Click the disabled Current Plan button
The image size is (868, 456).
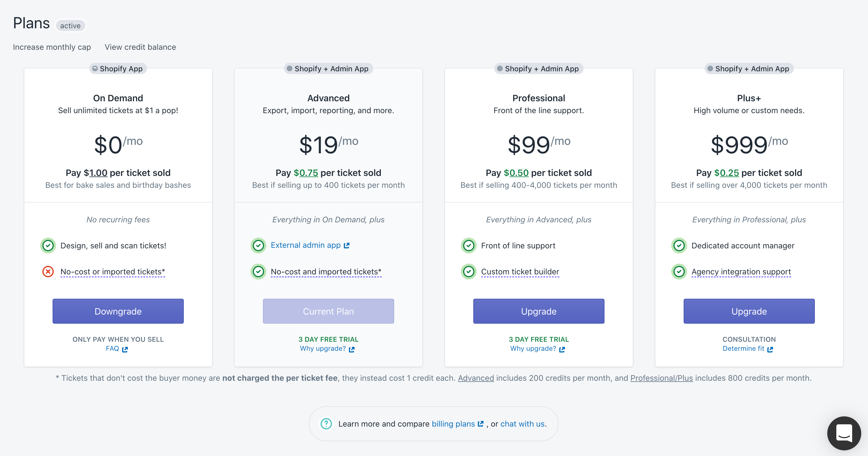328,311
